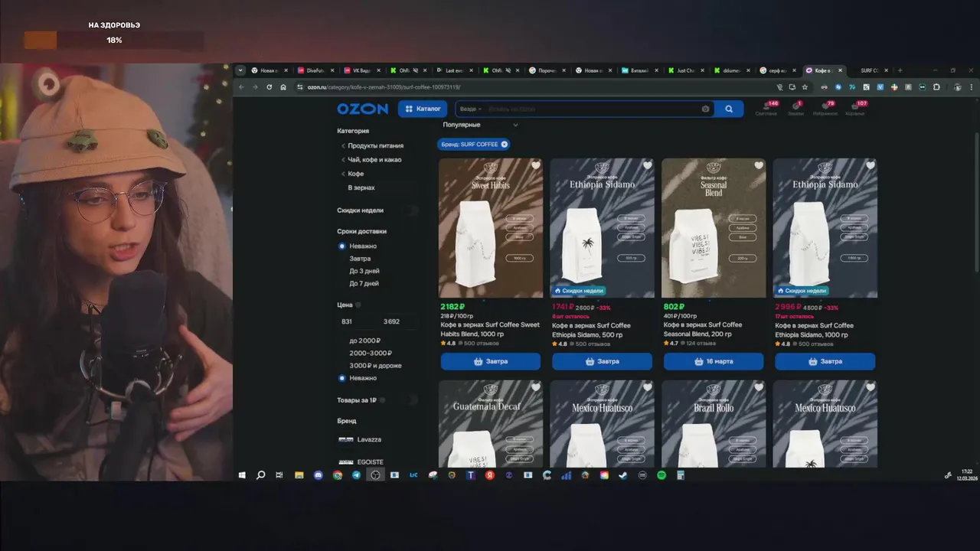The image size is (980, 551).
Task: Click the OZON logo
Action: (x=363, y=109)
